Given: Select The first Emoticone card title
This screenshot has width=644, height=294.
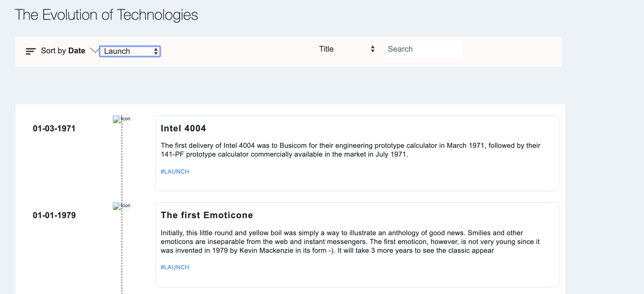Looking at the screenshot, I should coord(207,215).
